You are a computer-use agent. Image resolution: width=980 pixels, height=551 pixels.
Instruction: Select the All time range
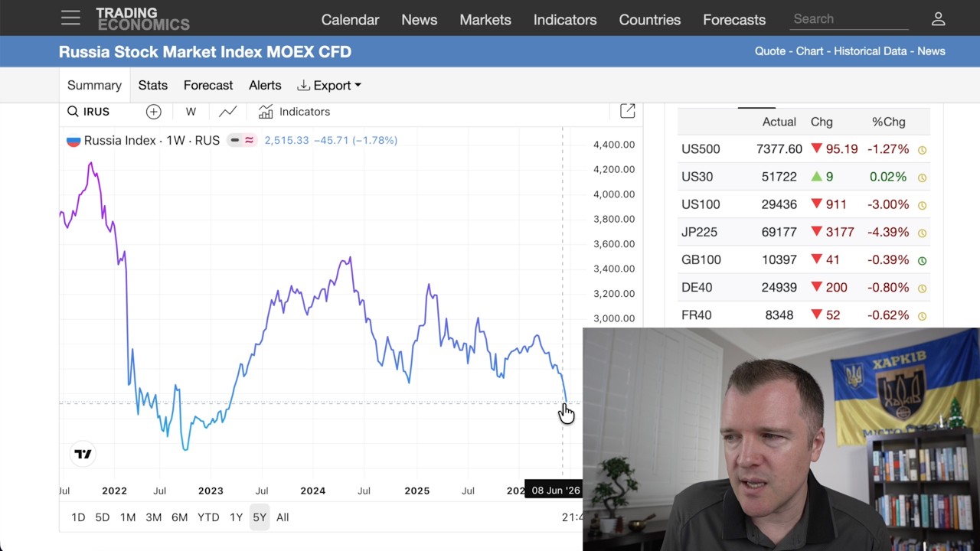point(283,517)
